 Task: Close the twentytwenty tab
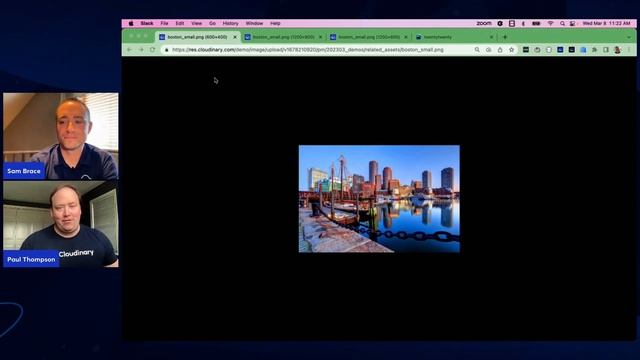[491, 37]
